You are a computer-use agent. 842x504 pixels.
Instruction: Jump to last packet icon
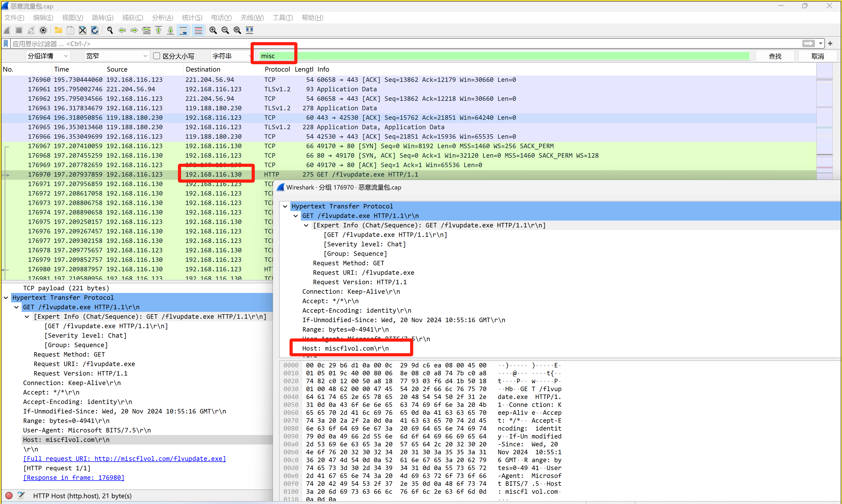[x=171, y=30]
